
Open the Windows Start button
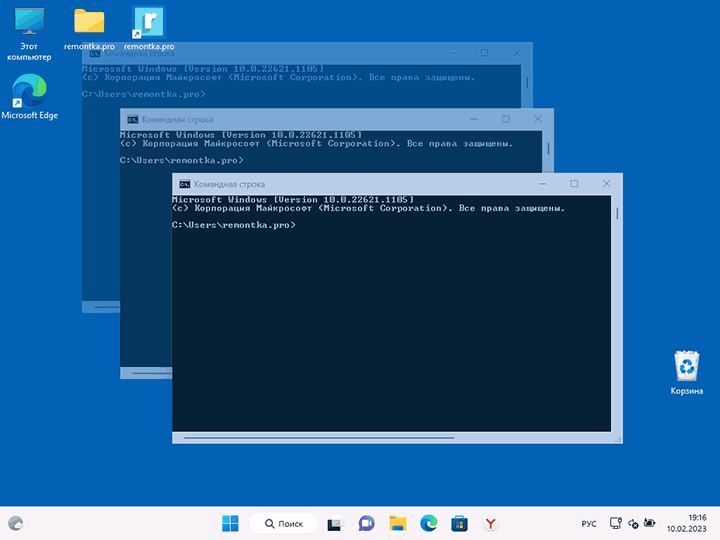click(x=230, y=523)
